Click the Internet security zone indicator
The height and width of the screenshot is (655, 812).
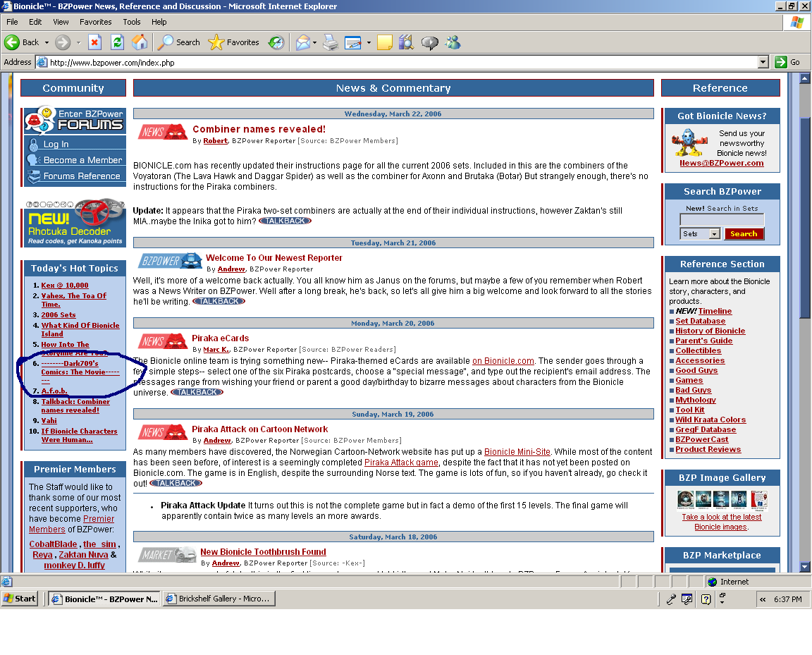(x=729, y=582)
